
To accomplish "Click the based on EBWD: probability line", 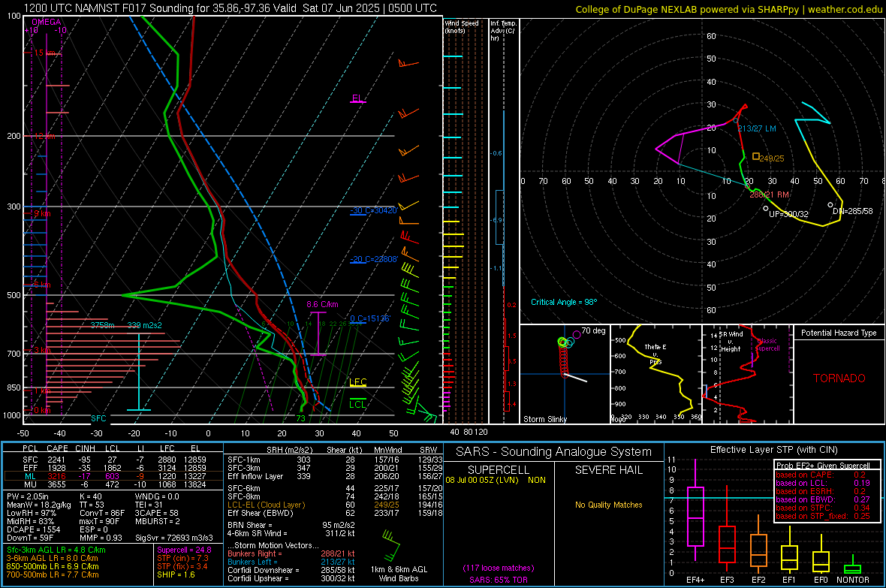I will 823,499.
